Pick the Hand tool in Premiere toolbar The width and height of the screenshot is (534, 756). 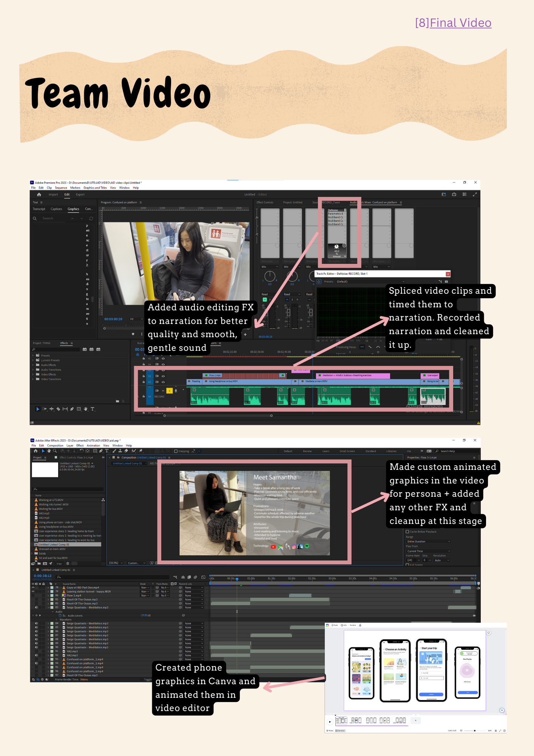[x=86, y=409]
